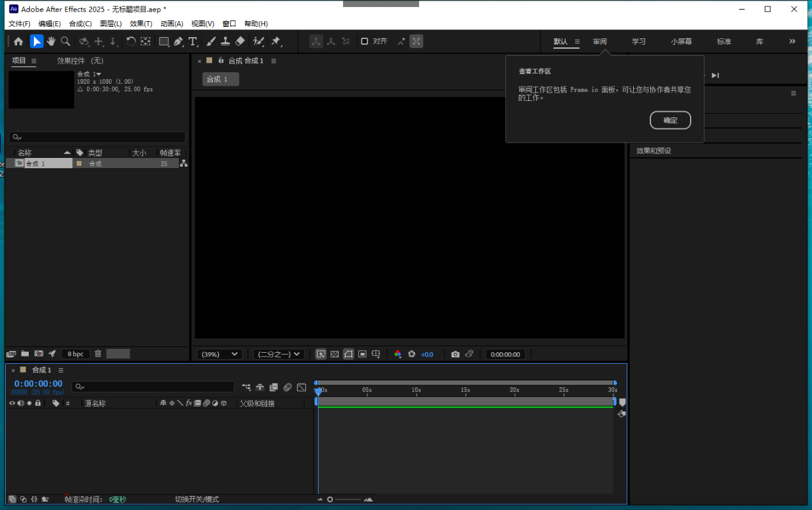Click the 确定 button in the tooltip
812x510 pixels.
[670, 120]
